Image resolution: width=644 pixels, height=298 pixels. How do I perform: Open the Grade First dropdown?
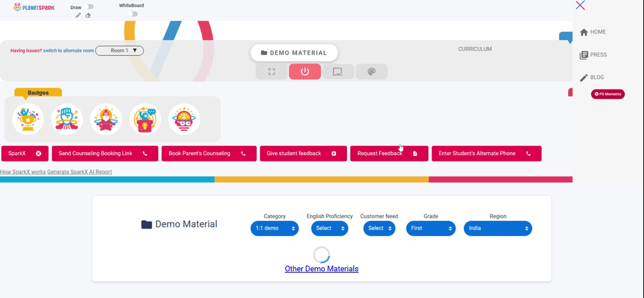pyautogui.click(x=431, y=228)
